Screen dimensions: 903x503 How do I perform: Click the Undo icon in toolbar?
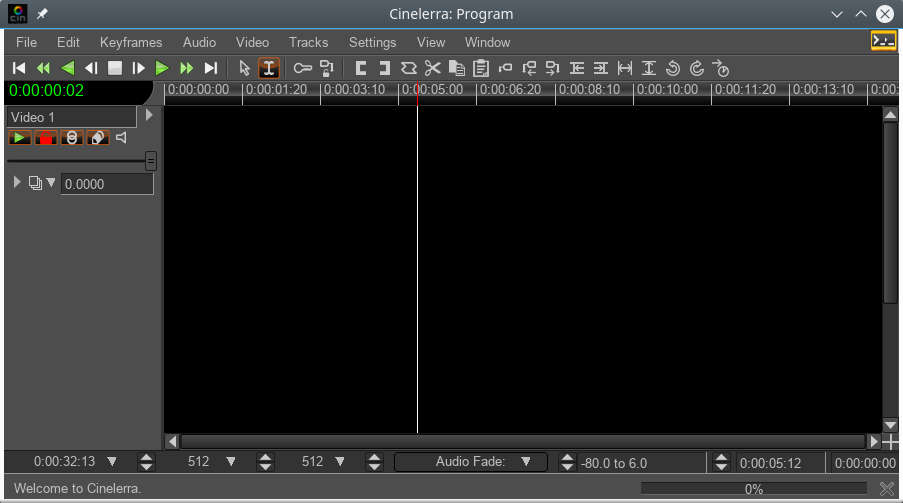[x=673, y=68]
